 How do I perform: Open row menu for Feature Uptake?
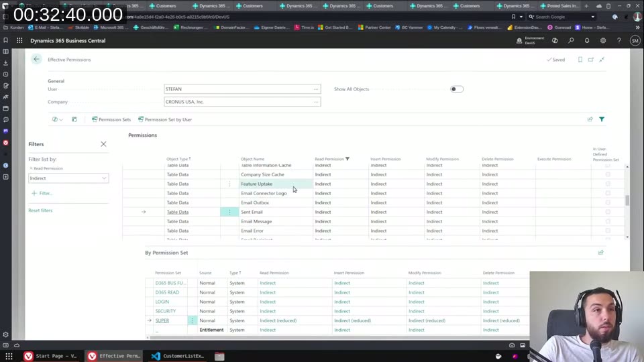(229, 184)
